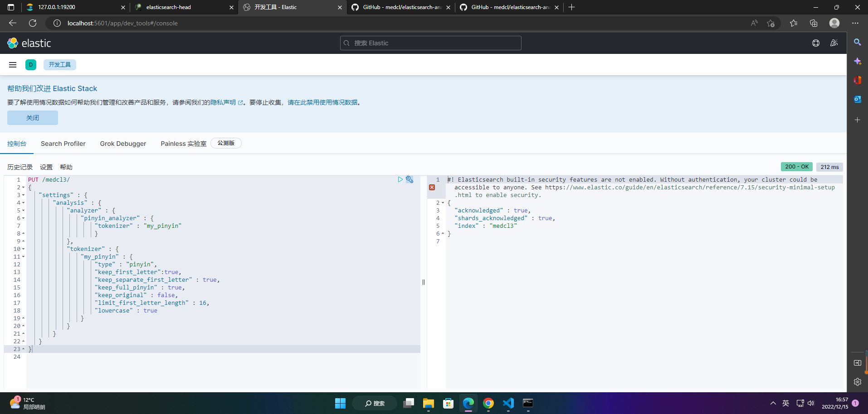
Task: Open the Edge sidebar search icon
Action: 857,42
